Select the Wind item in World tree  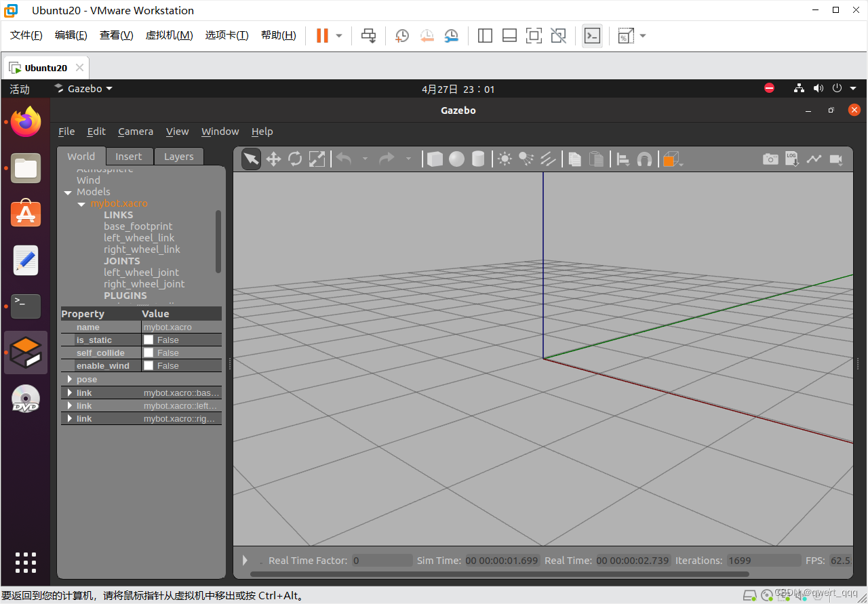[88, 180]
